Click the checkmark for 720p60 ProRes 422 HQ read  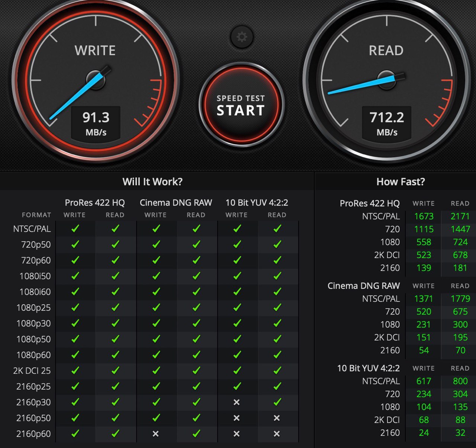[x=115, y=260]
